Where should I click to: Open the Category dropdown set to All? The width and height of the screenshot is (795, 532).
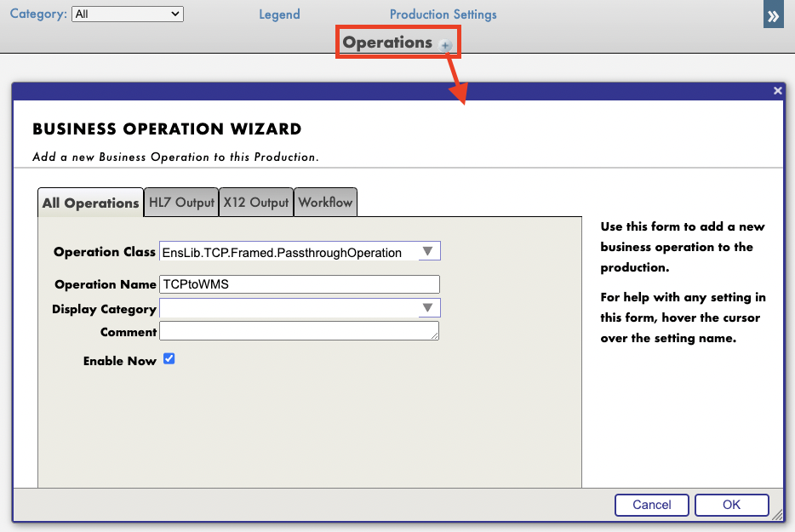point(127,14)
